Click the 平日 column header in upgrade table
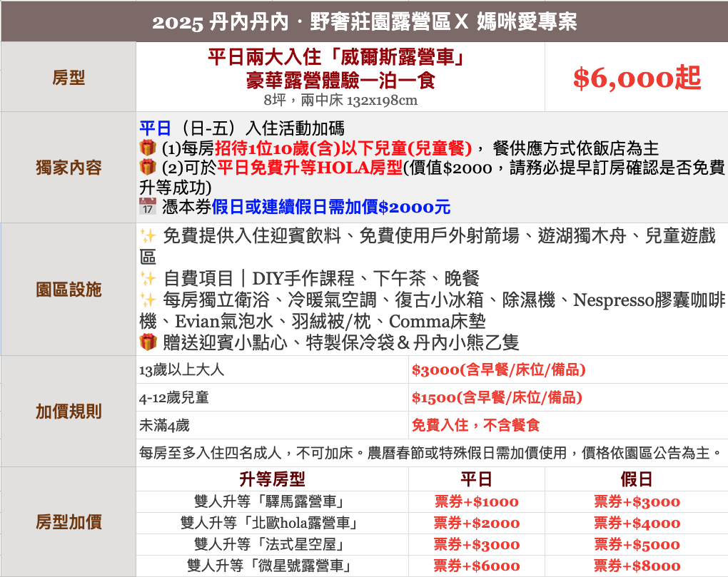 pyautogui.click(x=476, y=479)
